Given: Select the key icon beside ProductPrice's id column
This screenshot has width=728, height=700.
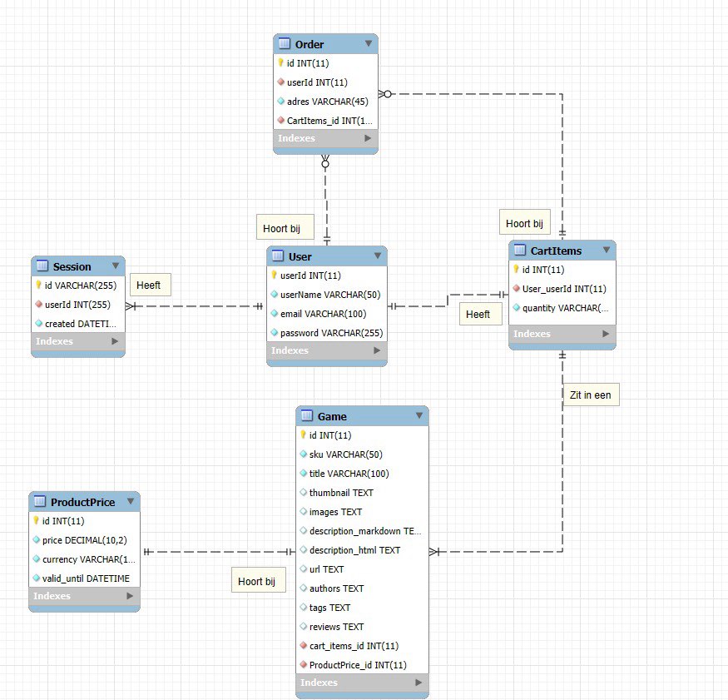Looking at the screenshot, I should tap(37, 521).
